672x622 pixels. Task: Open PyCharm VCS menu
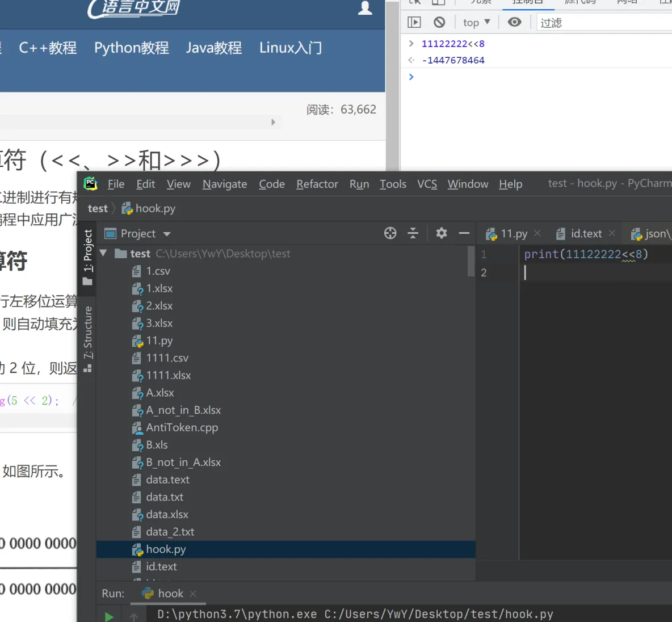427,184
